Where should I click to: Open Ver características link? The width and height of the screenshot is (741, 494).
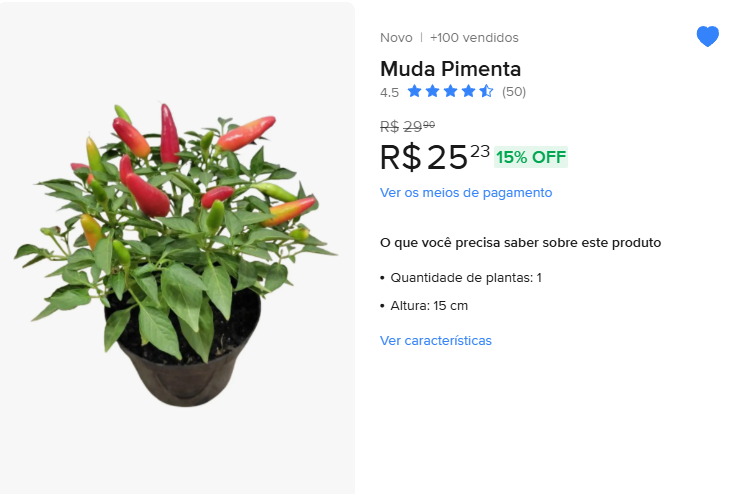coord(436,340)
